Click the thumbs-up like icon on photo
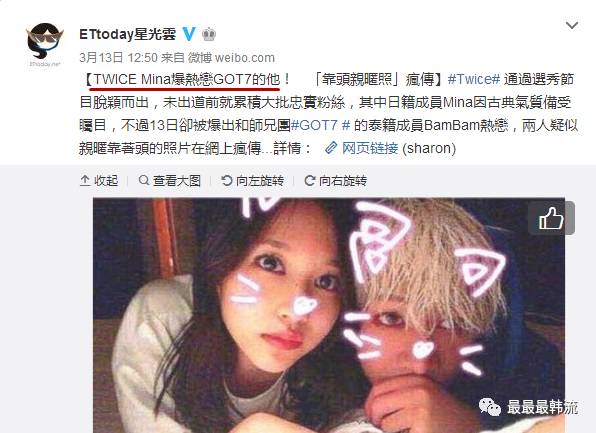596x433 pixels. [x=551, y=218]
